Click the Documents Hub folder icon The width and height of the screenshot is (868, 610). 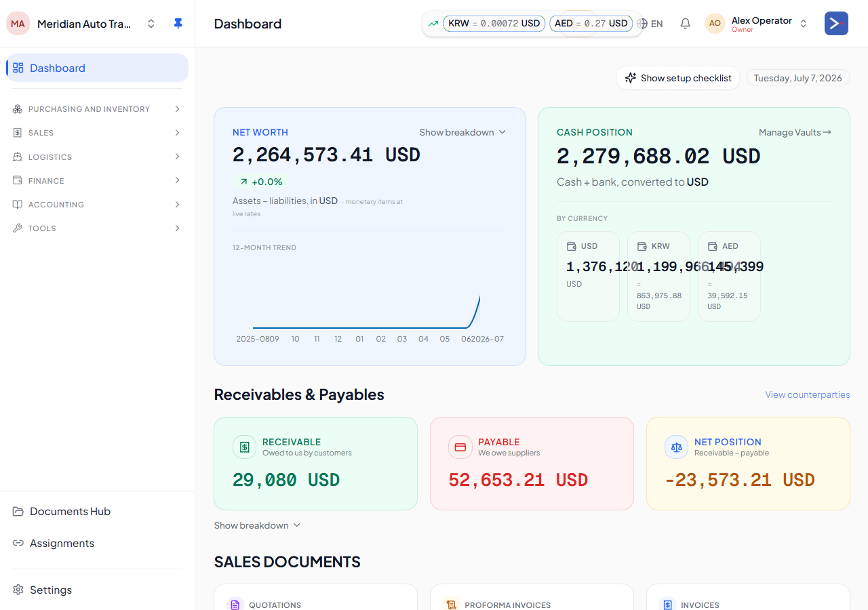tap(18, 511)
